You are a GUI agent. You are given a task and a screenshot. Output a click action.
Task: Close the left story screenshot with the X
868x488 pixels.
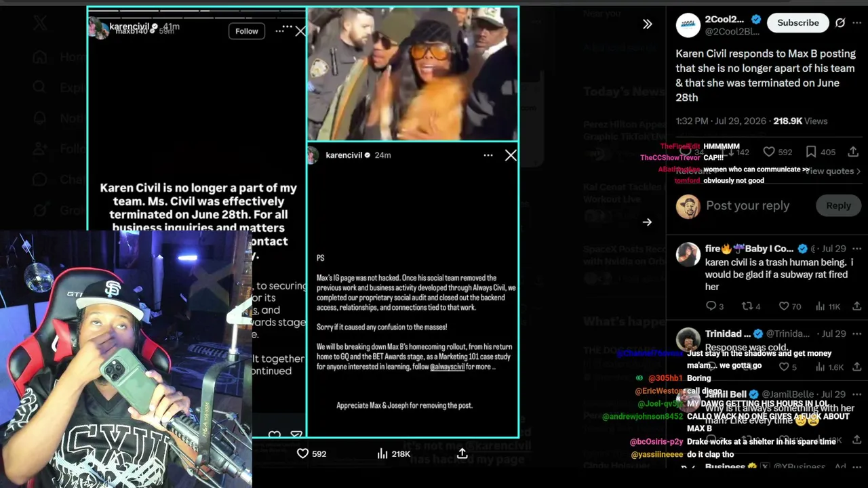coord(300,31)
